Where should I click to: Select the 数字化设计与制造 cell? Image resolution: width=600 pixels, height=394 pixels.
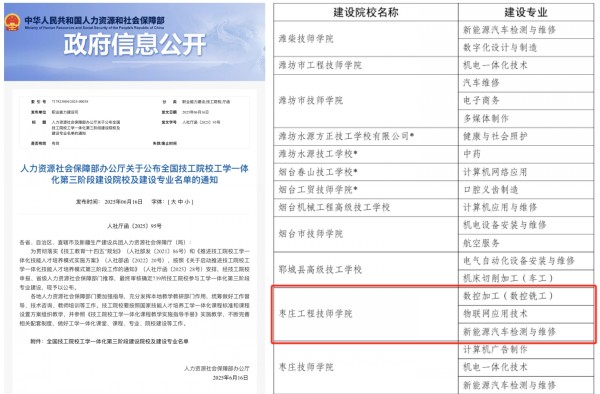(526, 47)
